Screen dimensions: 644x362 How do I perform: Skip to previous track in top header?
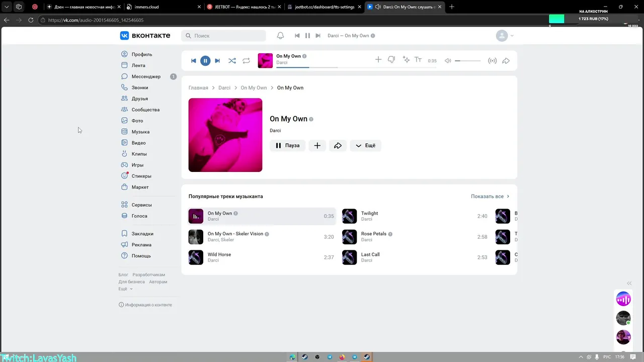point(297,36)
